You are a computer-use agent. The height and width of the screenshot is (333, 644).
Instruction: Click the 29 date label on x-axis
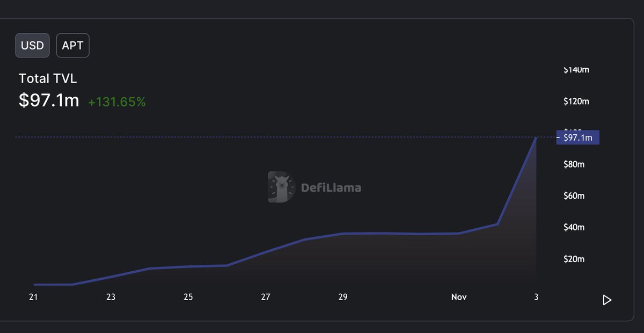coord(343,297)
